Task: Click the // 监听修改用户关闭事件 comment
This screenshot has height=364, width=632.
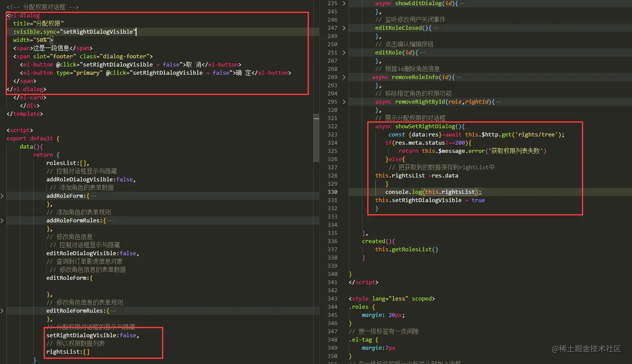Action: [410, 19]
